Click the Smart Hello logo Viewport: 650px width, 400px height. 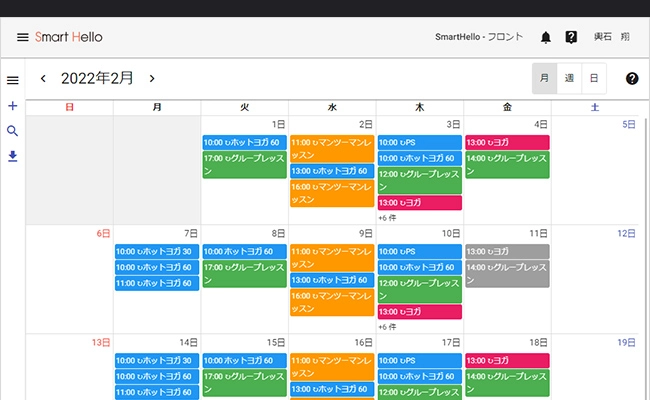point(69,37)
